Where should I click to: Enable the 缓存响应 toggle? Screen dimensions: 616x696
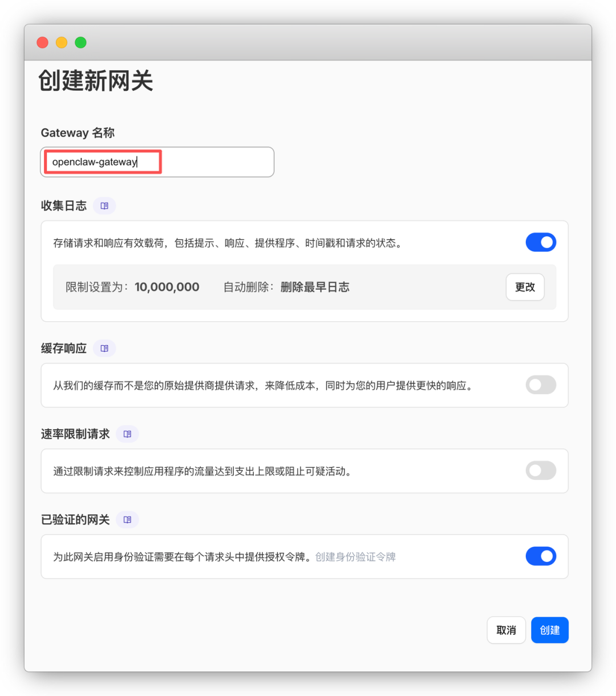point(540,385)
